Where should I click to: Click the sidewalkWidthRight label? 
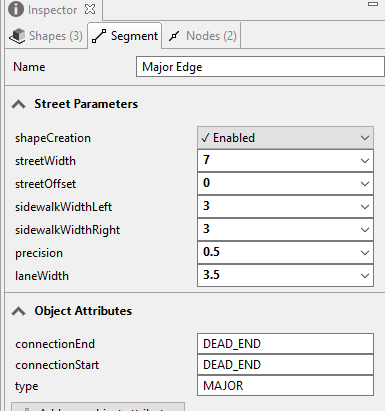pos(67,230)
